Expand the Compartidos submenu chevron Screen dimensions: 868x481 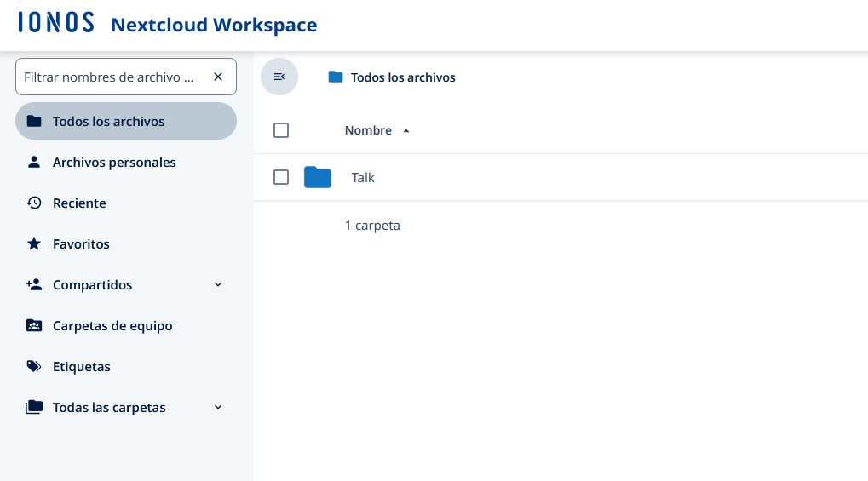coord(218,284)
